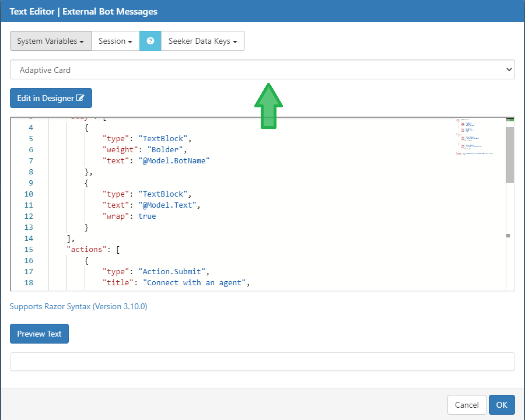Screen dimensions: 525x420
Task: Confirm with the OK button
Action: 502,405
